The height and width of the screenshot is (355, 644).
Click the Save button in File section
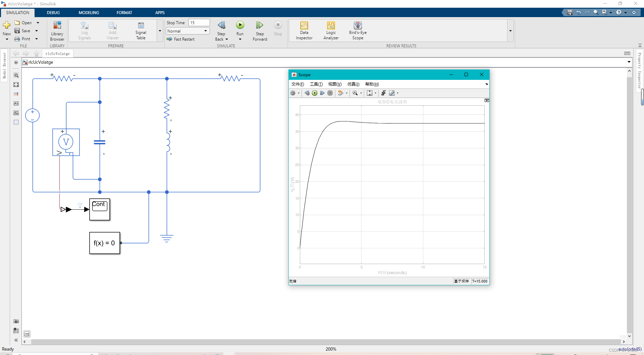coord(22,31)
